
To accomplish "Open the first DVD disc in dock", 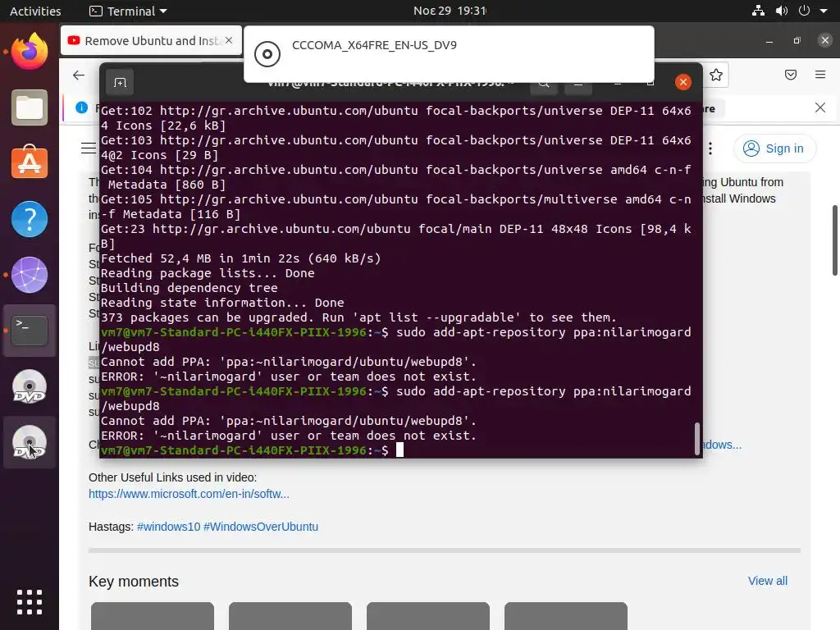I will (x=30, y=386).
